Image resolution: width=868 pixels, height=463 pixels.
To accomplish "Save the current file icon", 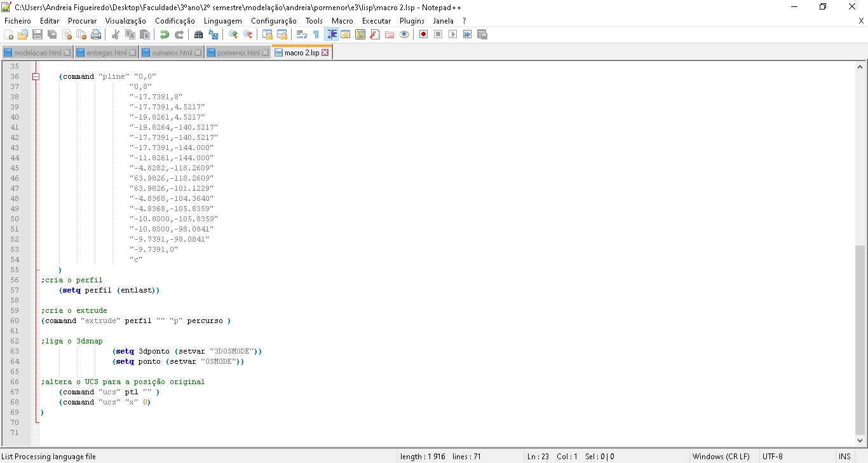I will pyautogui.click(x=37, y=34).
